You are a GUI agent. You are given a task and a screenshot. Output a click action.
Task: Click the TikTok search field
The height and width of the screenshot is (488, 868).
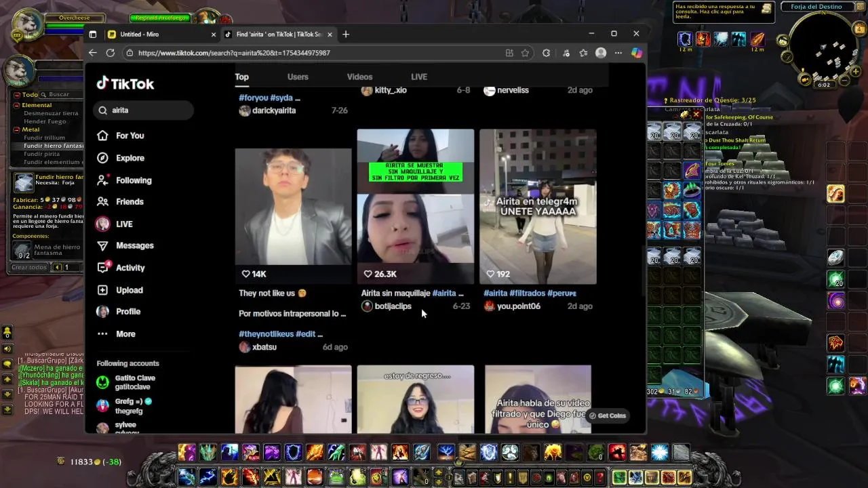pos(144,110)
